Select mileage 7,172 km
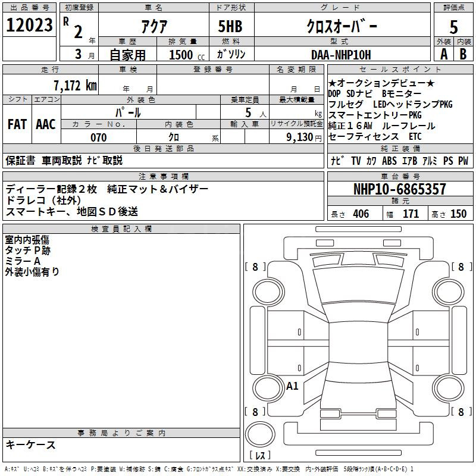 [x=76, y=86]
